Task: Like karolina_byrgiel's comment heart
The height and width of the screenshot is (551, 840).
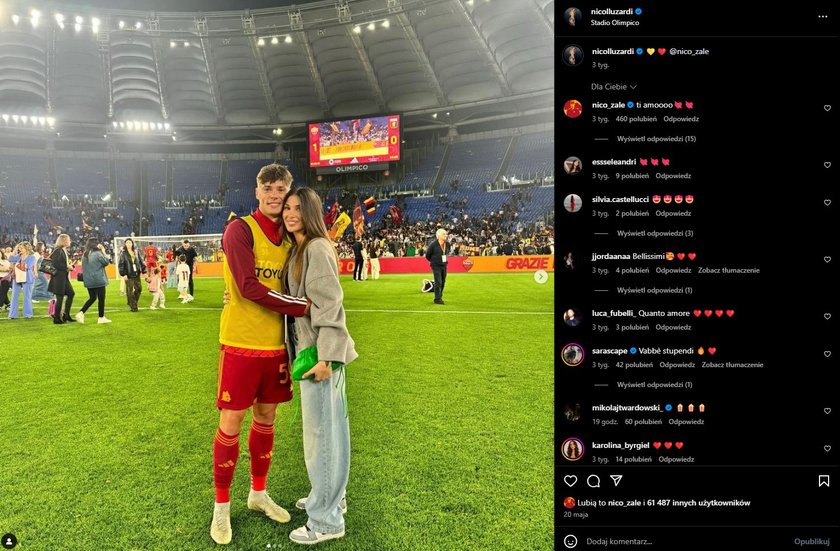Action: [827, 449]
